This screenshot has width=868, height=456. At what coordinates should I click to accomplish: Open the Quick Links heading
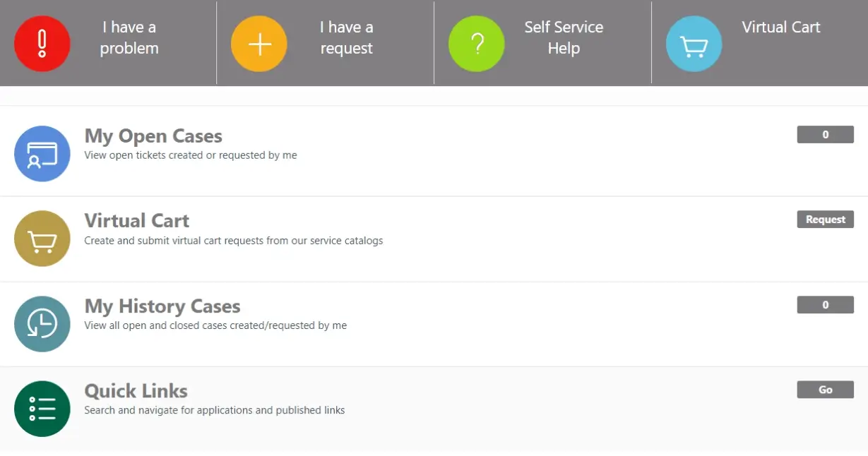pyautogui.click(x=136, y=391)
